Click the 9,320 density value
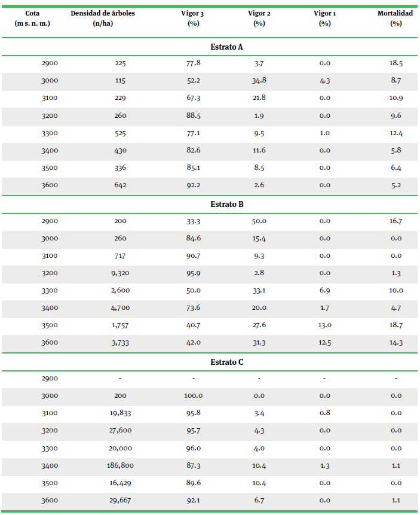 pos(120,273)
